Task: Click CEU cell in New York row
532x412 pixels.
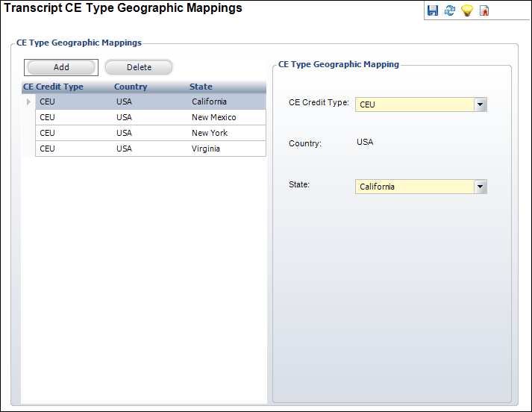Action: [x=47, y=133]
